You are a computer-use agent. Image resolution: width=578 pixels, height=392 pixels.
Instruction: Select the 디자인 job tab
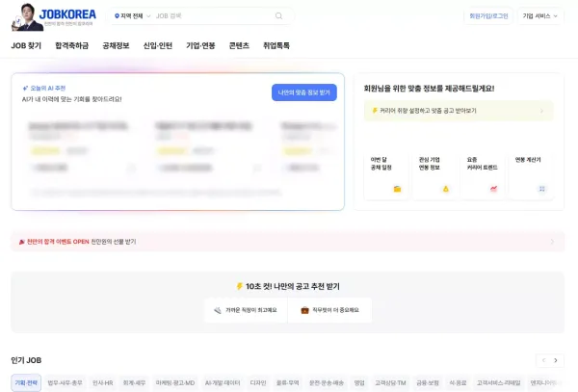(258, 382)
